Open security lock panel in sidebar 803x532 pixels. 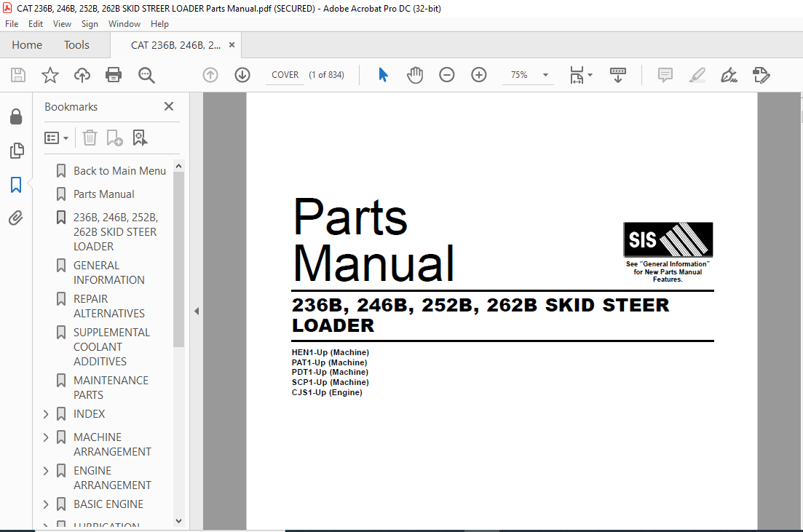point(16,116)
